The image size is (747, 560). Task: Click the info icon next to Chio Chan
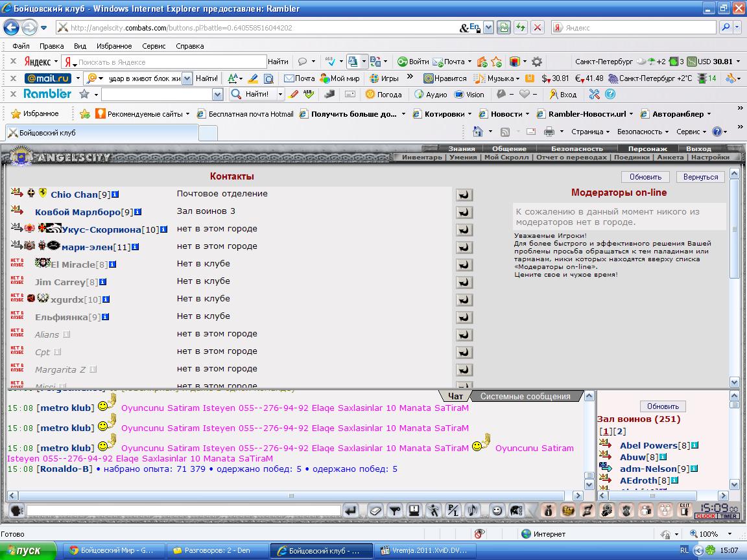point(115,194)
